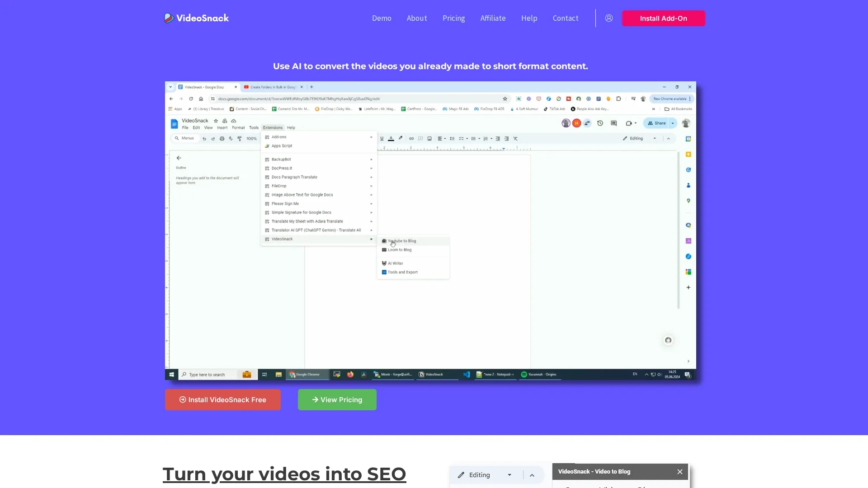Image resolution: width=868 pixels, height=488 pixels.
Task: Click the Google Docs blue document icon
Action: point(174,124)
